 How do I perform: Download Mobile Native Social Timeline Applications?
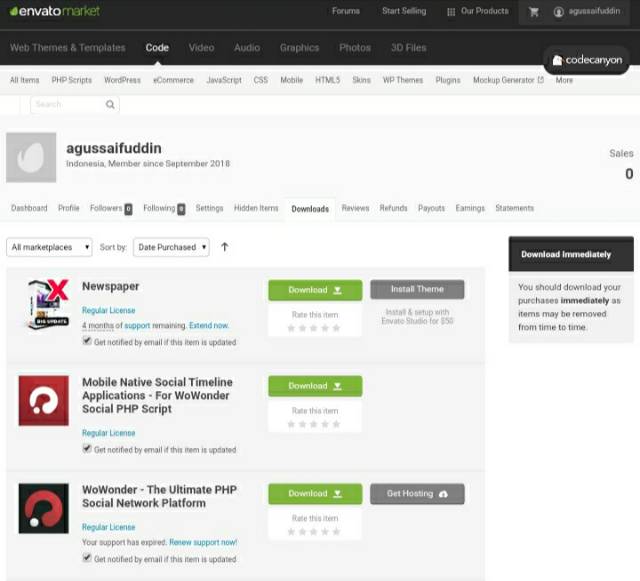pyautogui.click(x=315, y=386)
